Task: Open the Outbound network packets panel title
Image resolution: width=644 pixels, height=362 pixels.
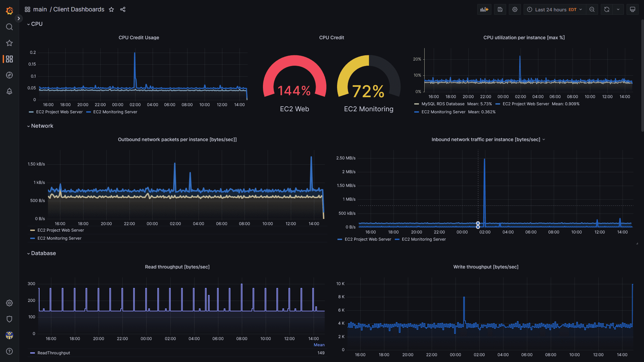Action: [177, 139]
